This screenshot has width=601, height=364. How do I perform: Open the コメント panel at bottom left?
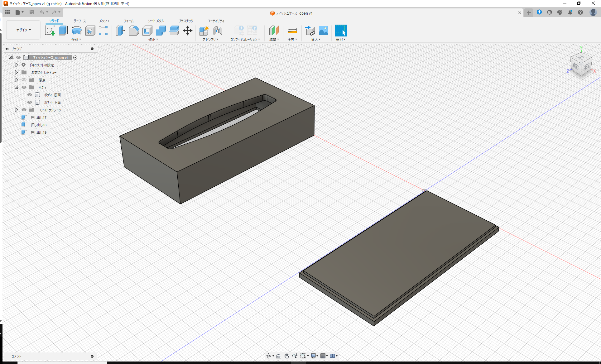(x=17, y=356)
